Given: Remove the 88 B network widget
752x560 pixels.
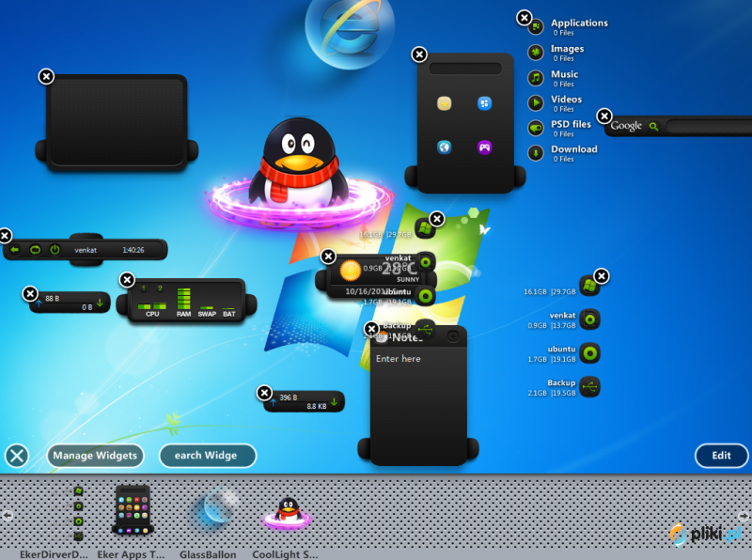Looking at the screenshot, I should coord(30,293).
